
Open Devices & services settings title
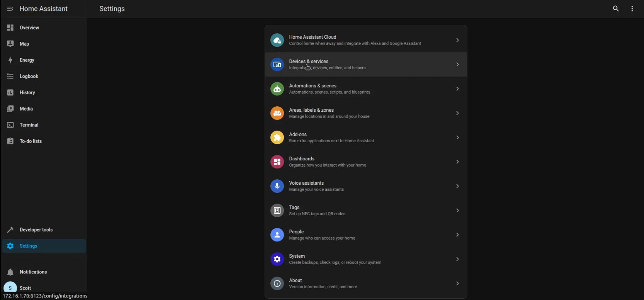[309, 62]
